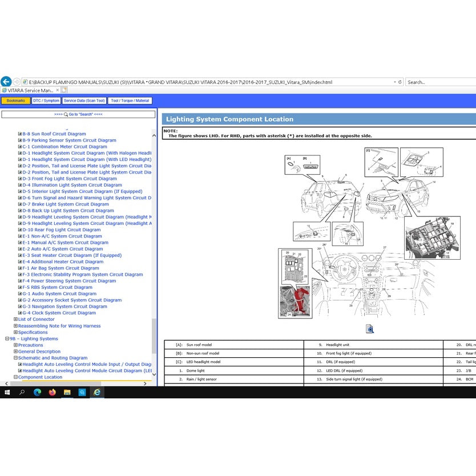Click the browser Search input field
Viewport: 476px width, 476px height.
[439, 82]
